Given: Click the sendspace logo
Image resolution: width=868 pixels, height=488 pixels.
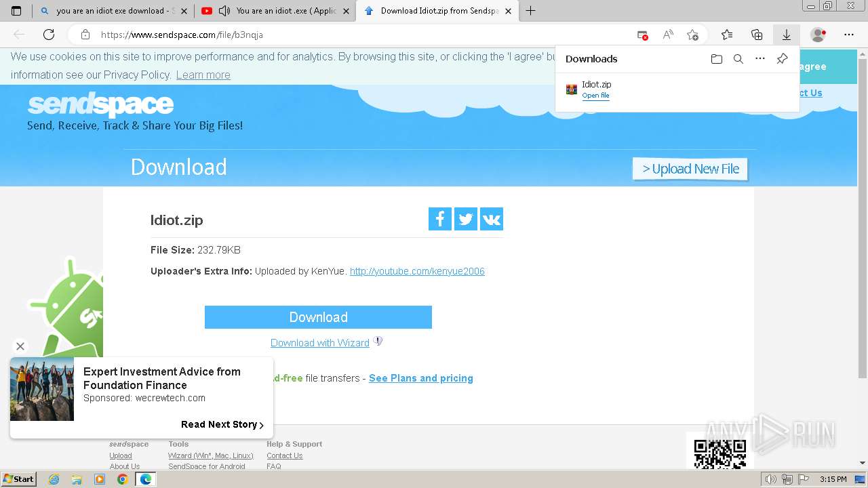Looking at the screenshot, I should (100, 104).
